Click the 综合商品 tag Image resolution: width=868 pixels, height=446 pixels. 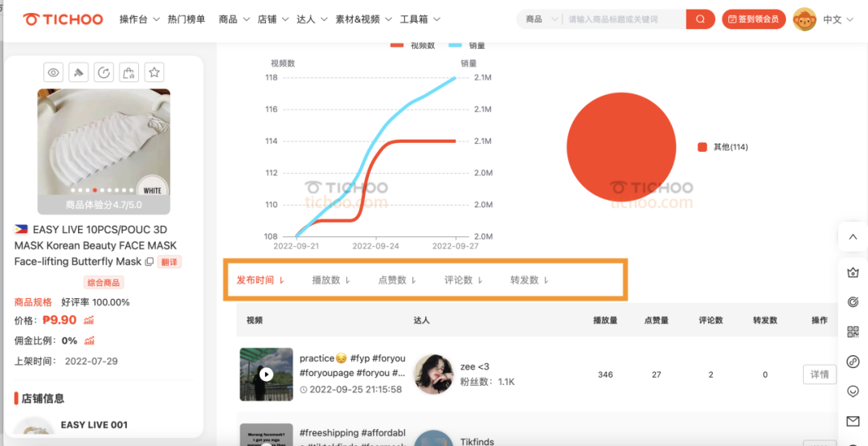click(x=104, y=283)
